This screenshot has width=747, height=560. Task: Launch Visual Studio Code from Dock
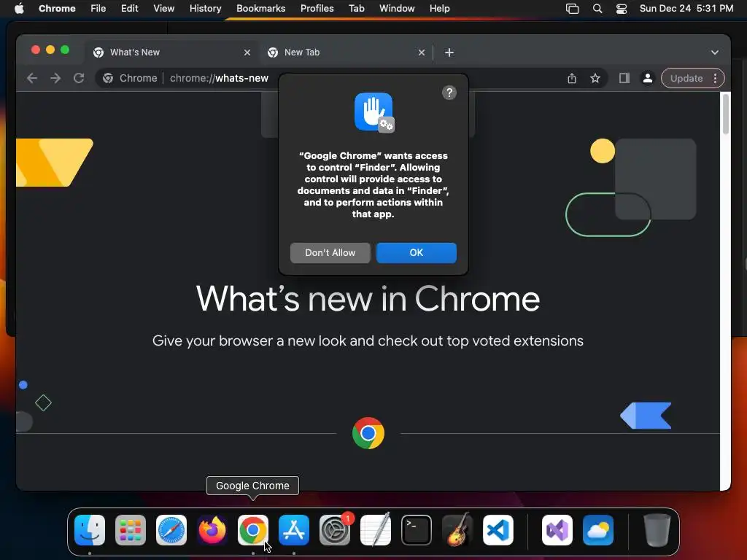click(x=498, y=530)
